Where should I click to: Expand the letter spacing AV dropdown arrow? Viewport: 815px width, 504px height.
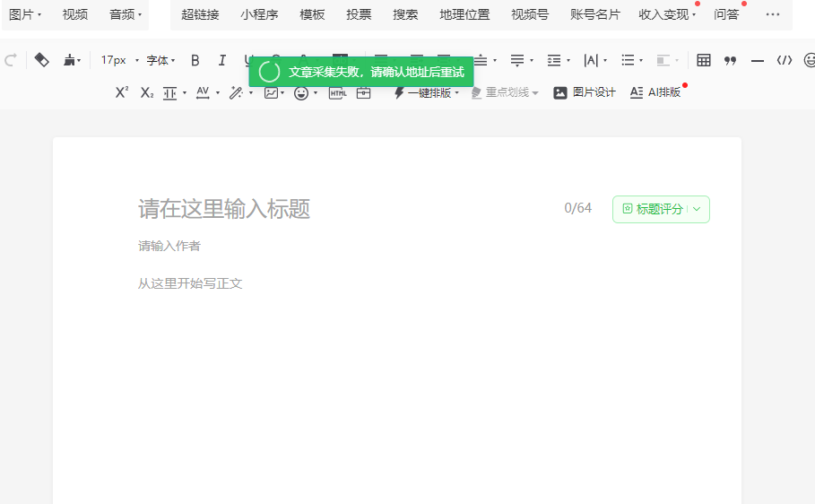click(x=218, y=93)
